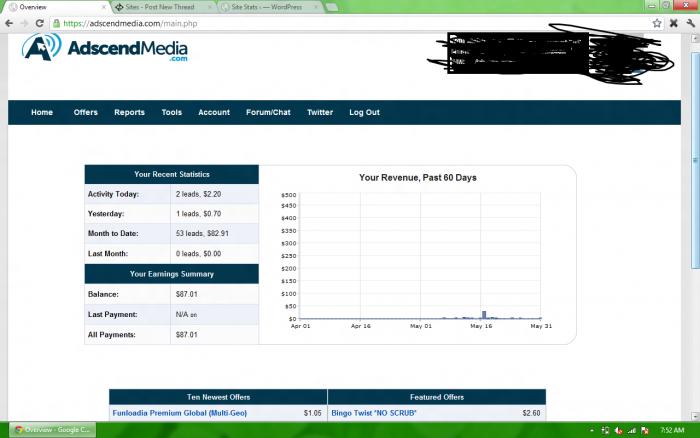
Task: Open Funloadia Premium Global (Multi-Geo) offer
Action: click(179, 413)
